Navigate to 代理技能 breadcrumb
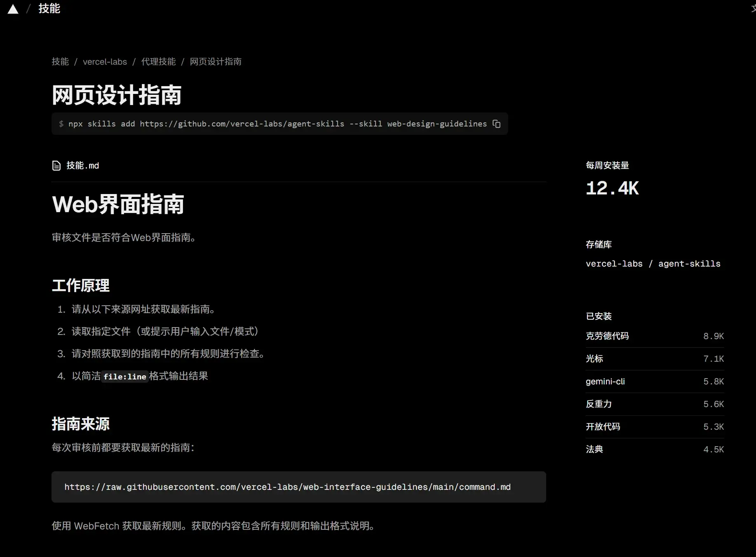Viewport: 756px width, 557px height. pos(158,62)
